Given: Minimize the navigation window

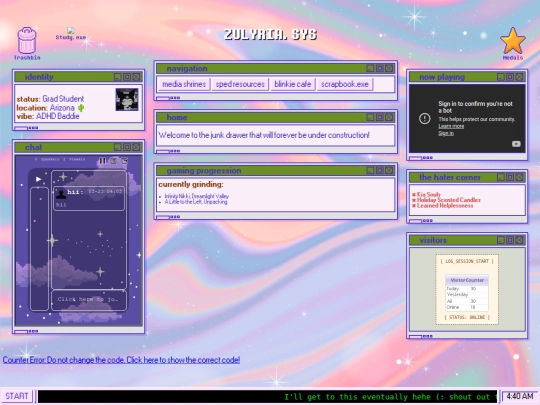Looking at the screenshot, I should pos(370,68).
